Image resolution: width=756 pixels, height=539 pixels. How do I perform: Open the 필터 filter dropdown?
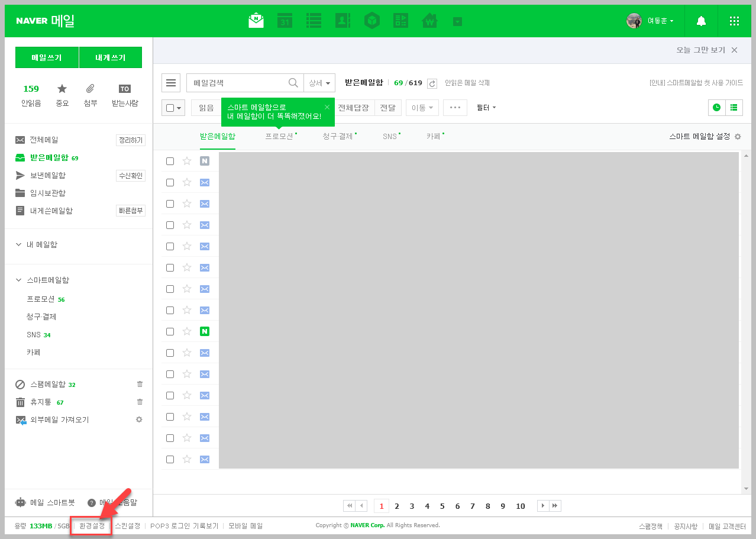coord(486,108)
